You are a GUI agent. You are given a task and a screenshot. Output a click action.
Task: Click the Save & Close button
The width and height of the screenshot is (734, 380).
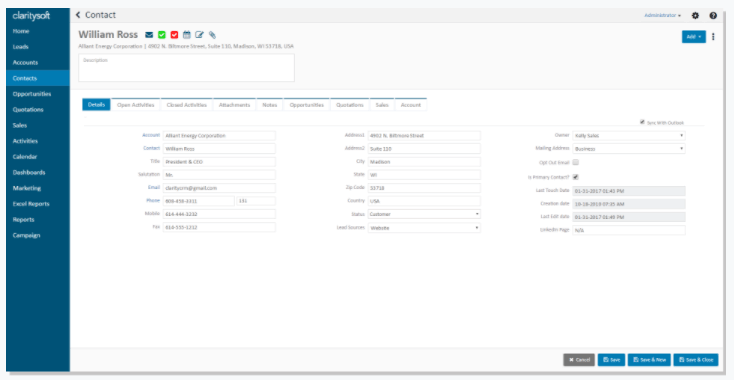click(696, 360)
